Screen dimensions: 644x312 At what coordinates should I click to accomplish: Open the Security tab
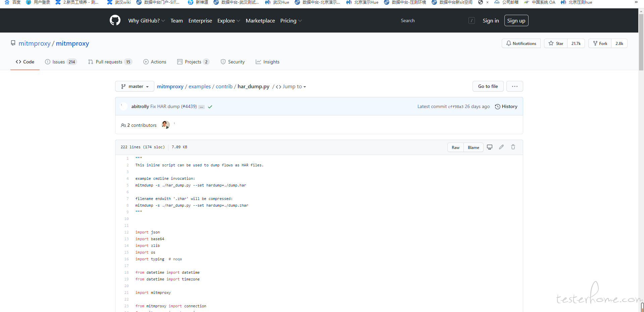233,62
